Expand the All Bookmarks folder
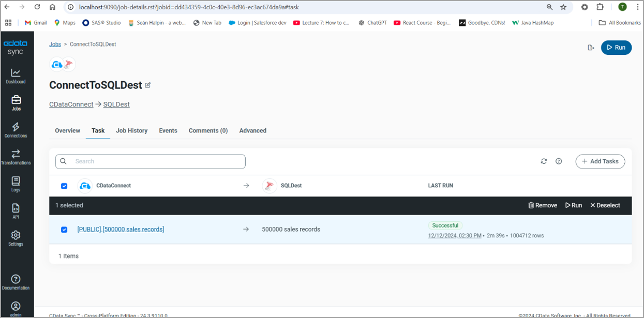This screenshot has height=318, width=644. point(619,22)
